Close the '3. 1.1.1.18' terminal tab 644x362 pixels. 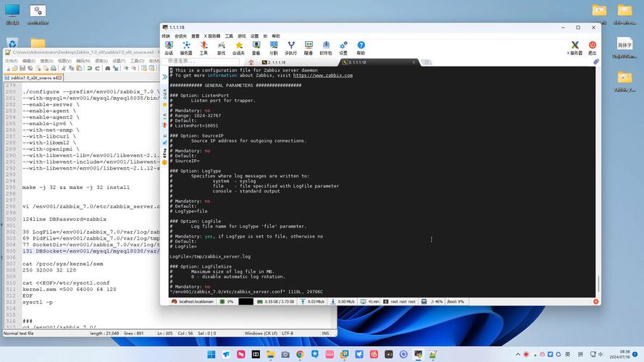pyautogui.click(x=414, y=62)
